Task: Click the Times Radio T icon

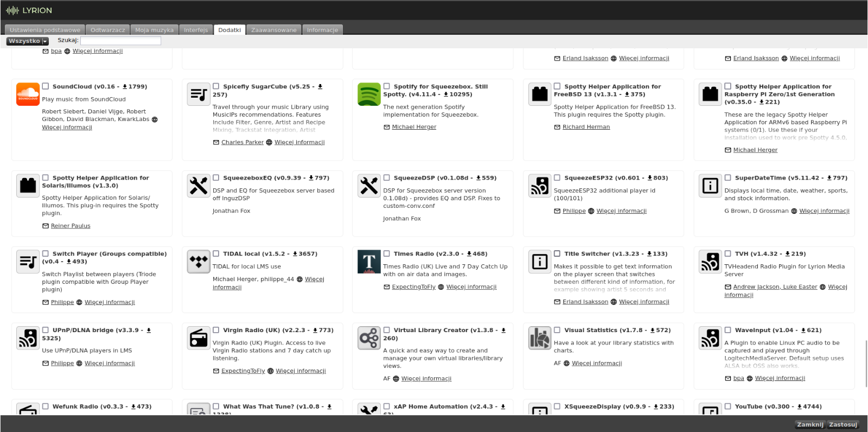Action: pyautogui.click(x=369, y=262)
